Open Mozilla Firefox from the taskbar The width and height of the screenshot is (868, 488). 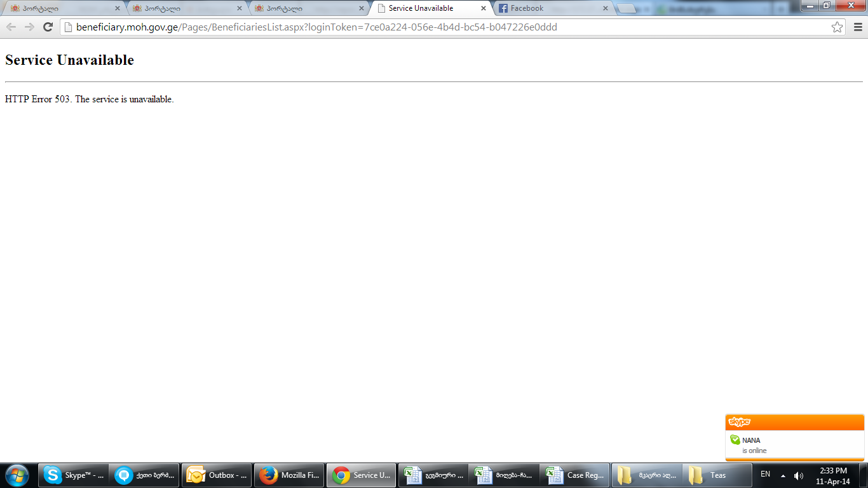coord(289,475)
